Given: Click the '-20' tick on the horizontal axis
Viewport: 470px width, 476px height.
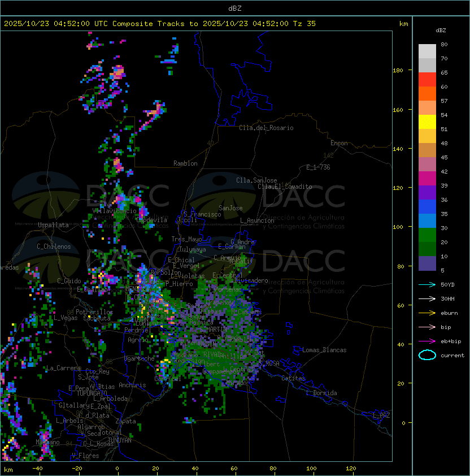Looking at the screenshot, I should coord(77,469).
